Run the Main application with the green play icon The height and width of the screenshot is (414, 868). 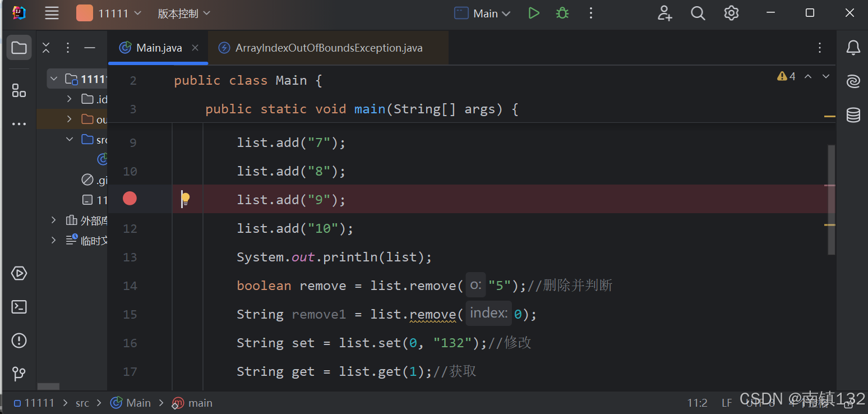tap(533, 12)
